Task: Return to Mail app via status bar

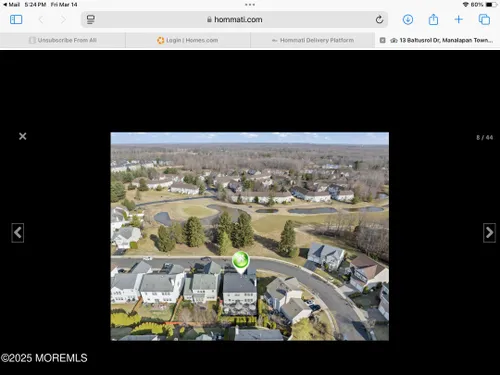Action: point(12,5)
